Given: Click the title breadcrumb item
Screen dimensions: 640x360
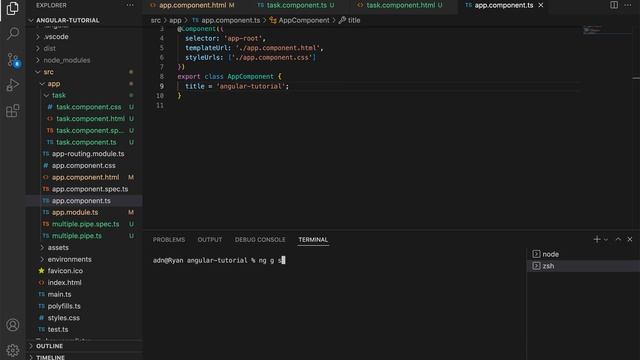Looking at the screenshot, I should (353, 20).
